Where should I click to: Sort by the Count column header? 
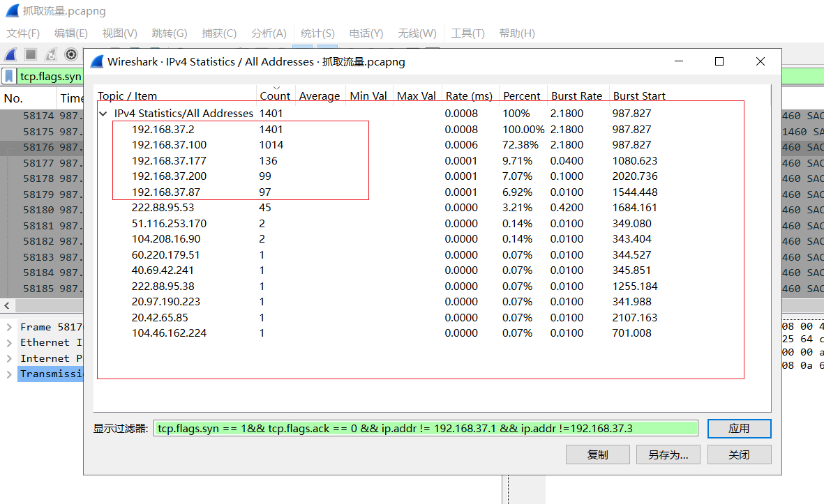tap(275, 96)
